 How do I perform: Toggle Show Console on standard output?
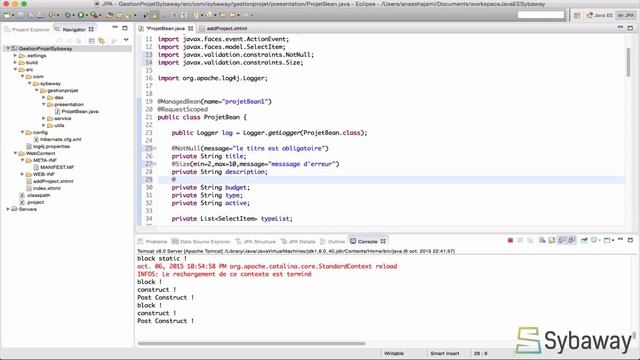(562, 240)
